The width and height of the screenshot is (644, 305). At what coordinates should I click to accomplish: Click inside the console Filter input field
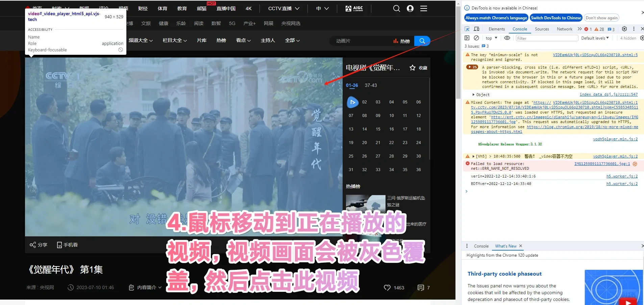coord(547,38)
